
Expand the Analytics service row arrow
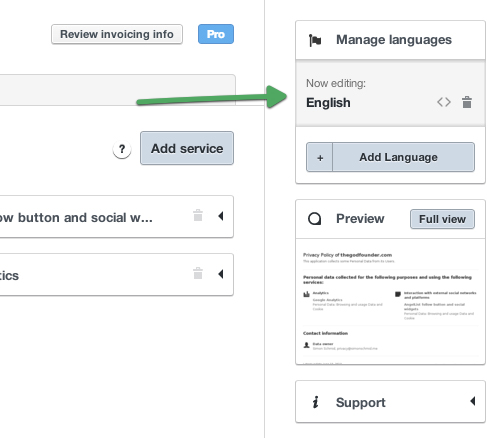(220, 274)
